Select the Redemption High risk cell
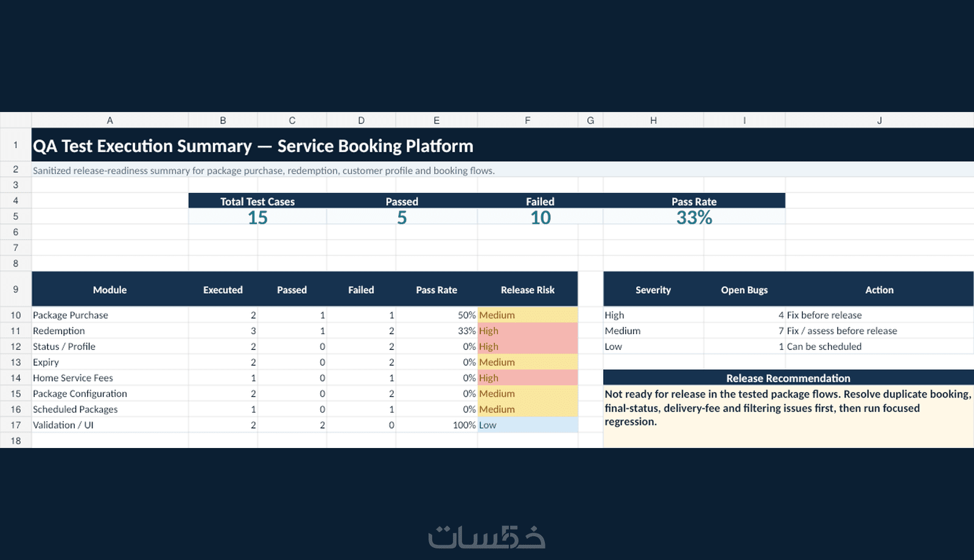Viewport: 974px width, 560px height. tap(528, 331)
